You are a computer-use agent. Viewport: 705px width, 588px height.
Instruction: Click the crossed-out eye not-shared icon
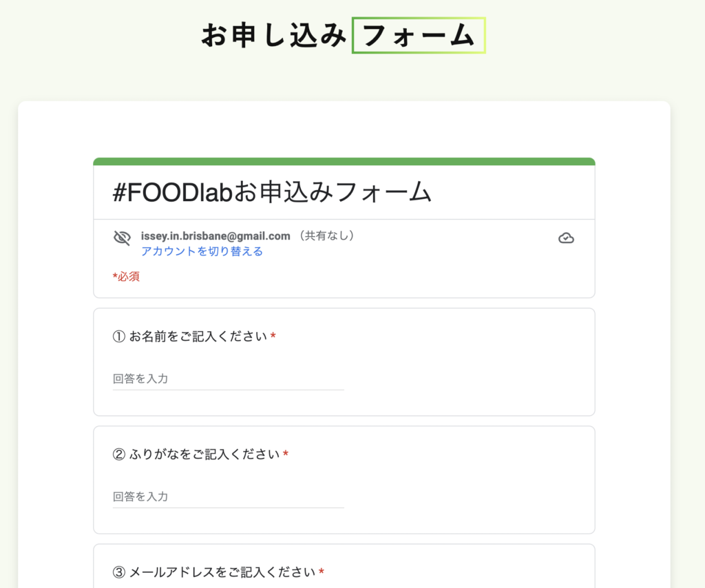tap(122, 238)
